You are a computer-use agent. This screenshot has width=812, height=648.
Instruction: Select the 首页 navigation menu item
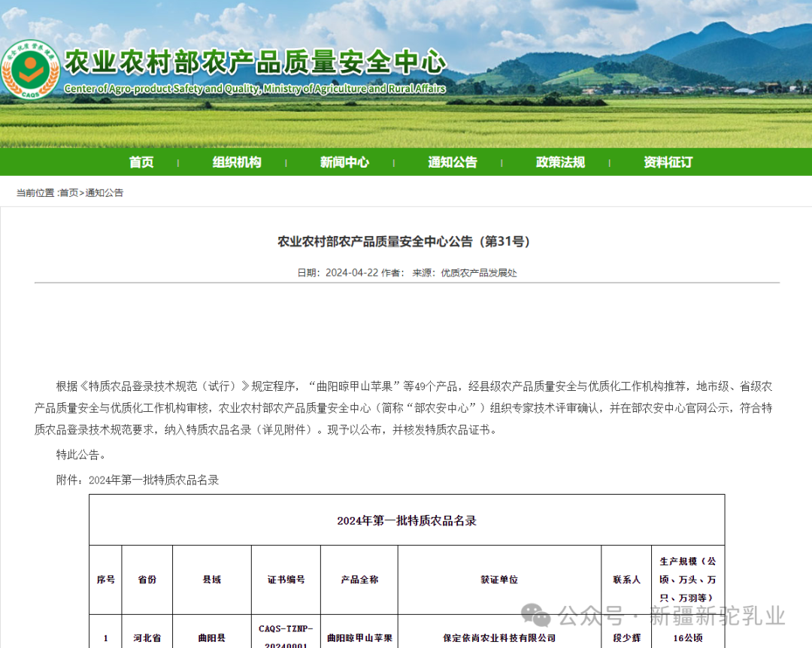[141, 162]
